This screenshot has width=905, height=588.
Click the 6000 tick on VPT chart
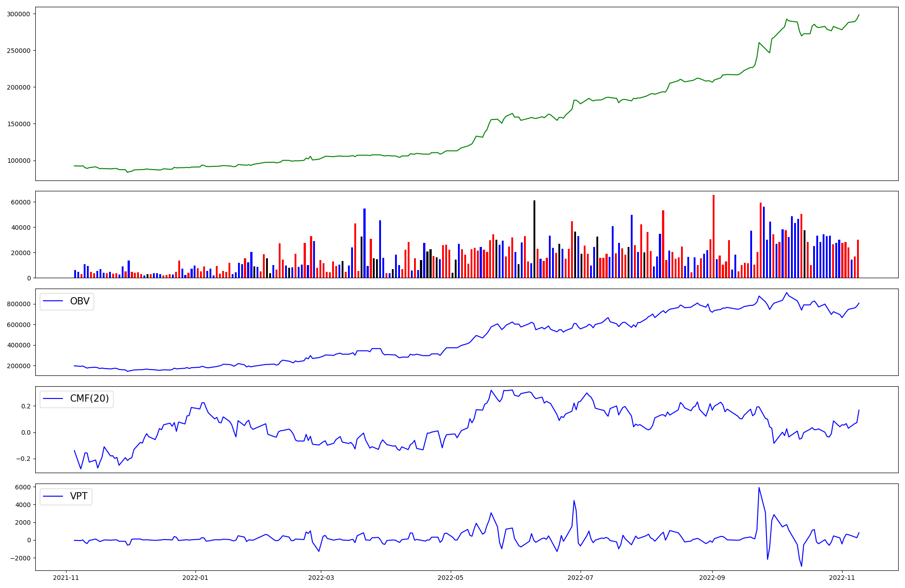pyautogui.click(x=24, y=487)
